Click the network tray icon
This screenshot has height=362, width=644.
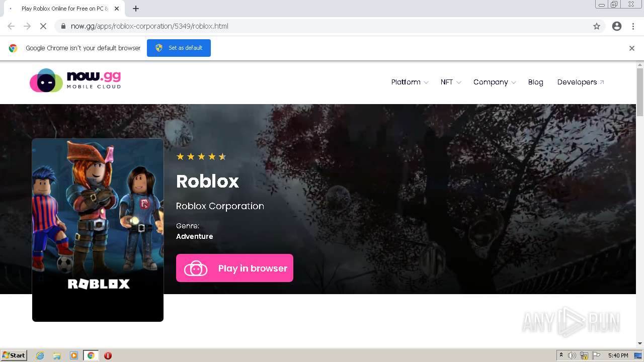click(x=584, y=355)
